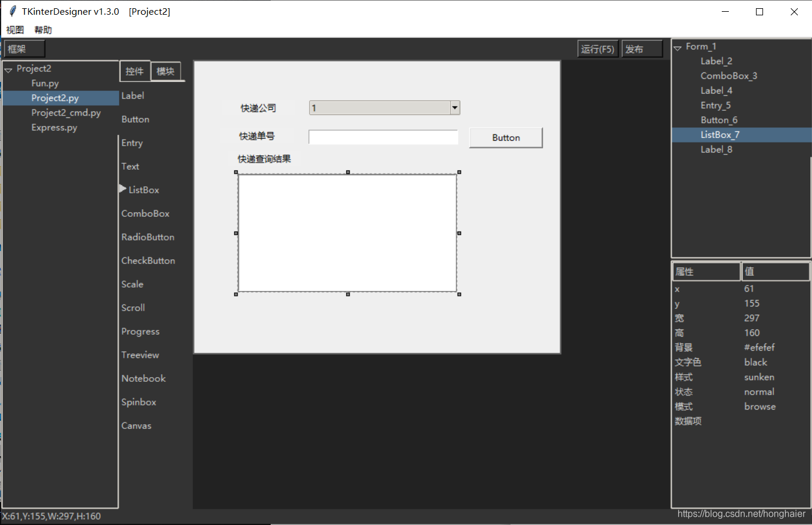Click the 高 property value 160

[752, 333]
